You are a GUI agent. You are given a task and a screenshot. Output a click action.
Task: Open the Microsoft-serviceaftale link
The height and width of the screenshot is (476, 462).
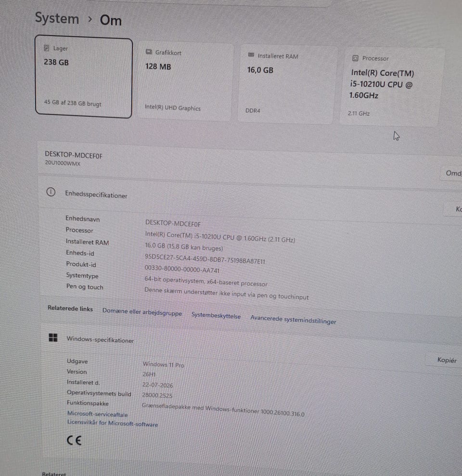pyautogui.click(x=97, y=414)
